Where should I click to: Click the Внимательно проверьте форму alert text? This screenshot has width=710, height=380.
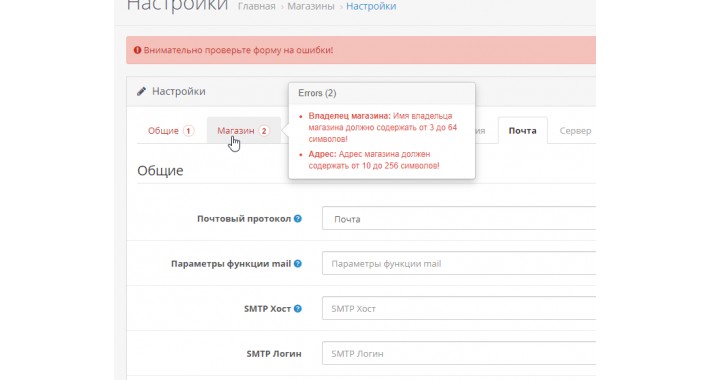click(x=238, y=50)
